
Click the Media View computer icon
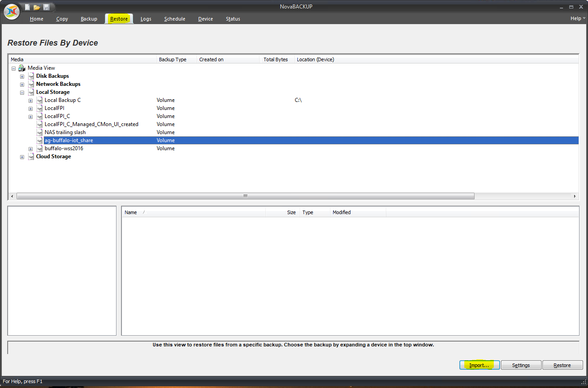point(22,68)
